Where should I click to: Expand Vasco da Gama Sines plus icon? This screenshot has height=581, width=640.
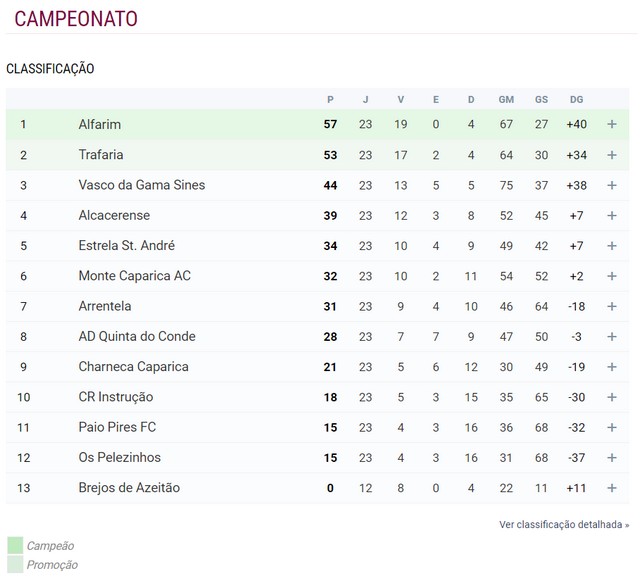[x=611, y=185]
